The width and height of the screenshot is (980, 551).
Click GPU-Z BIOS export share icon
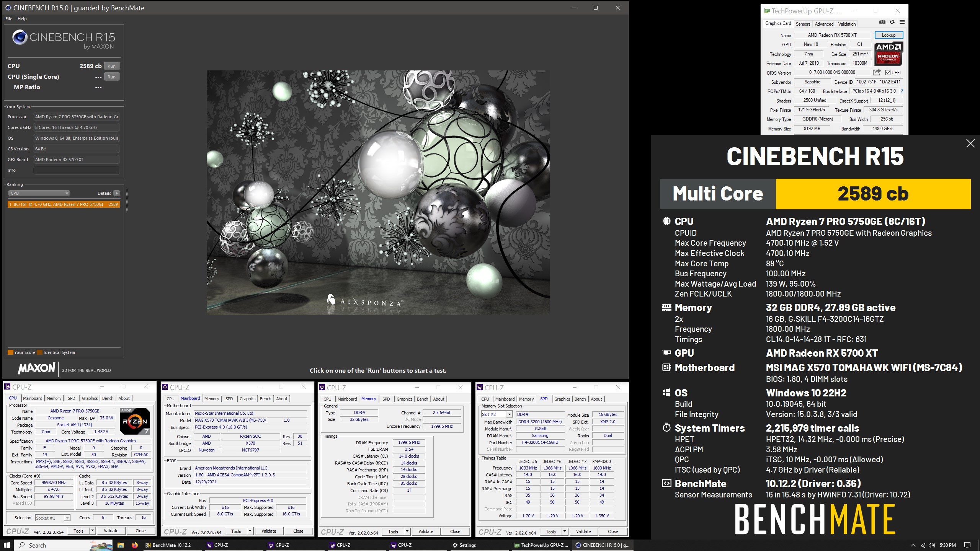pos(877,72)
